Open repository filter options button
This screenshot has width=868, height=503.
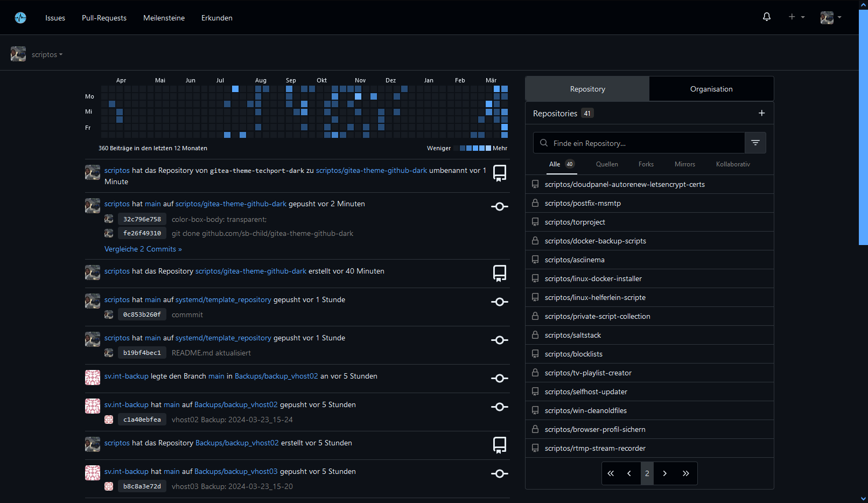pos(755,143)
